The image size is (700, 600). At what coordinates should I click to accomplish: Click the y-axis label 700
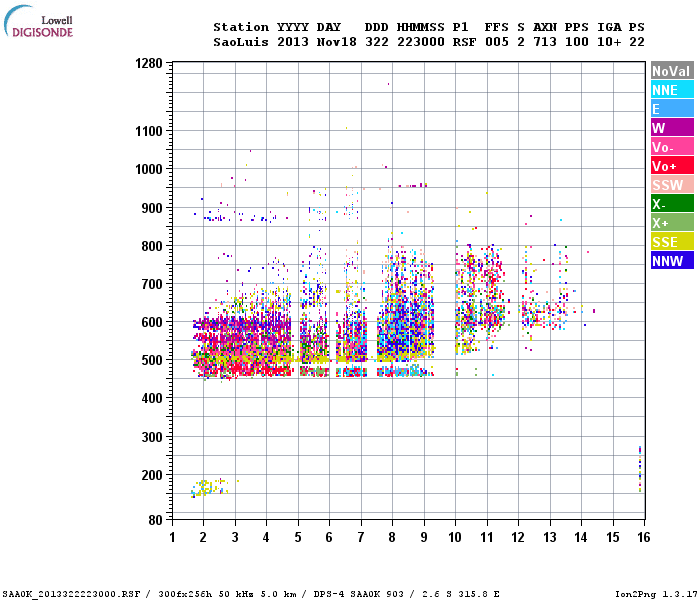pos(152,284)
